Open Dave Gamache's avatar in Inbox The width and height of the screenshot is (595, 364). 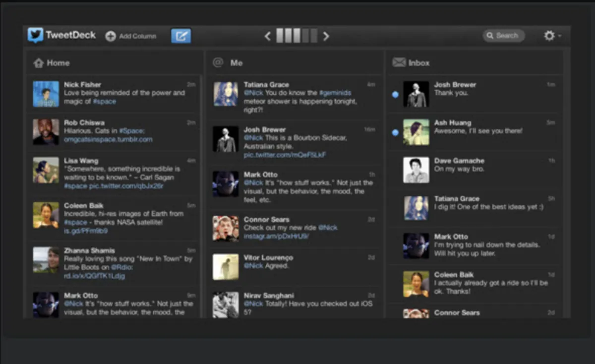[416, 170]
